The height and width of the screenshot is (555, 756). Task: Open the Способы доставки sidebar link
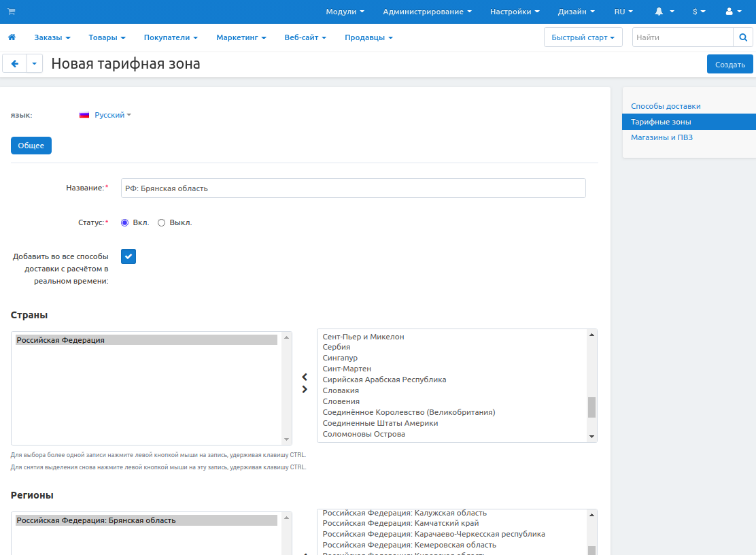point(665,106)
